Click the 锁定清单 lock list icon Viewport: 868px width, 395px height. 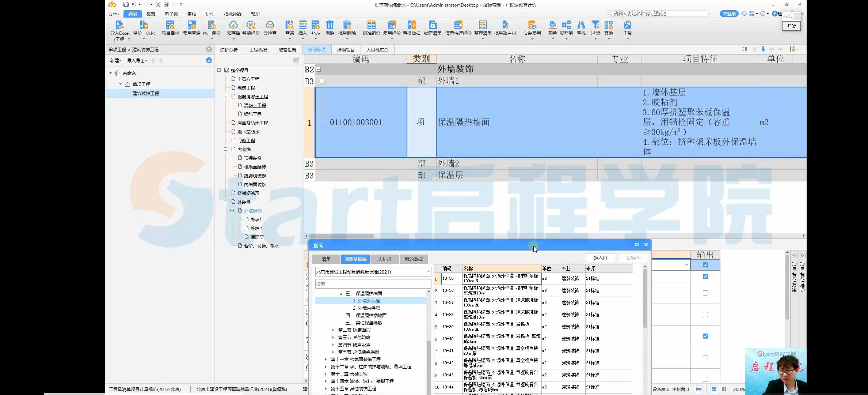click(433, 28)
